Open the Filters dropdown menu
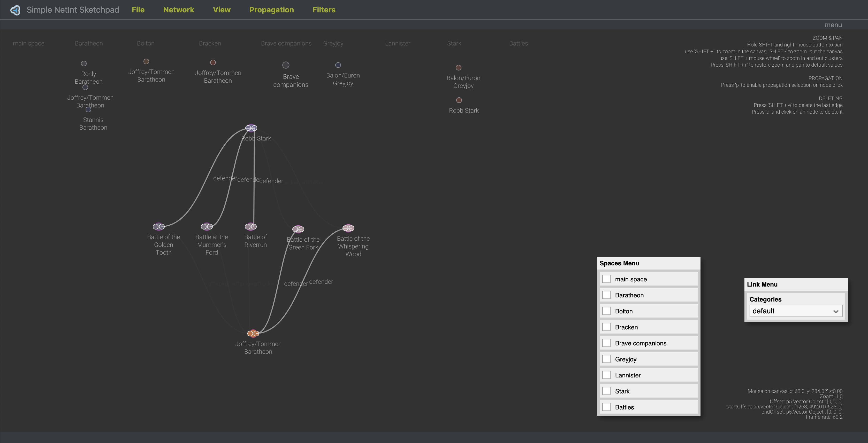This screenshot has width=868, height=443. 323,10
